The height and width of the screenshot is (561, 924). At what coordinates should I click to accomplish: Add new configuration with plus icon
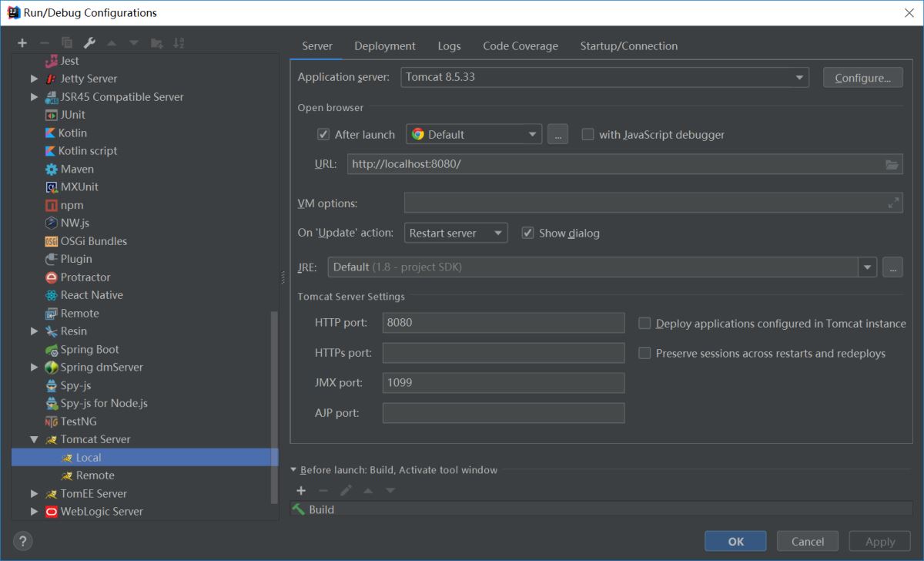tap(22, 43)
